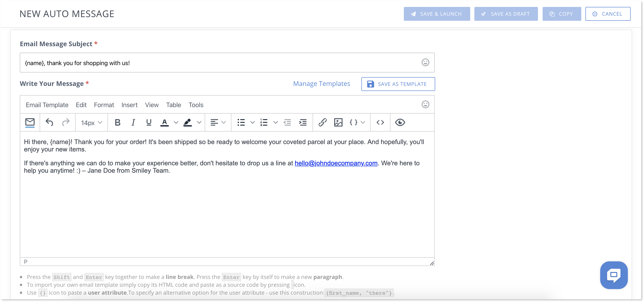
Task: Click the SAVE & LAUNCH button
Action: (x=436, y=14)
